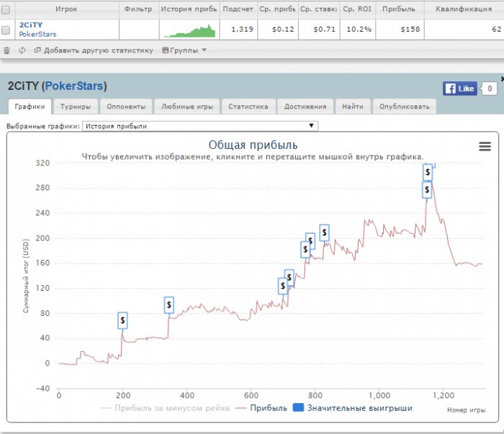This screenshot has width=504, height=434.
Task: Open the 2CiTY player link in the table
Action: coord(31,25)
